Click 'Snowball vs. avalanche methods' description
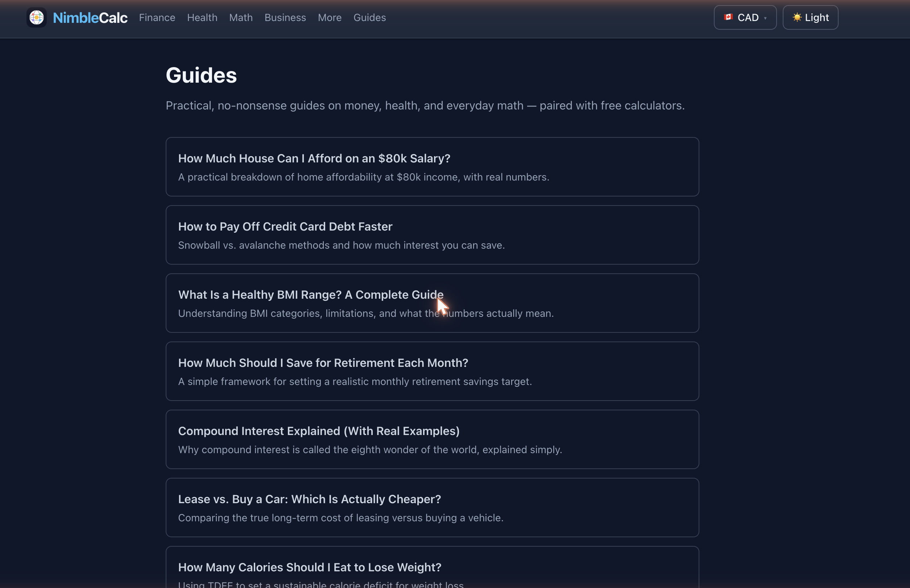 [342, 245]
